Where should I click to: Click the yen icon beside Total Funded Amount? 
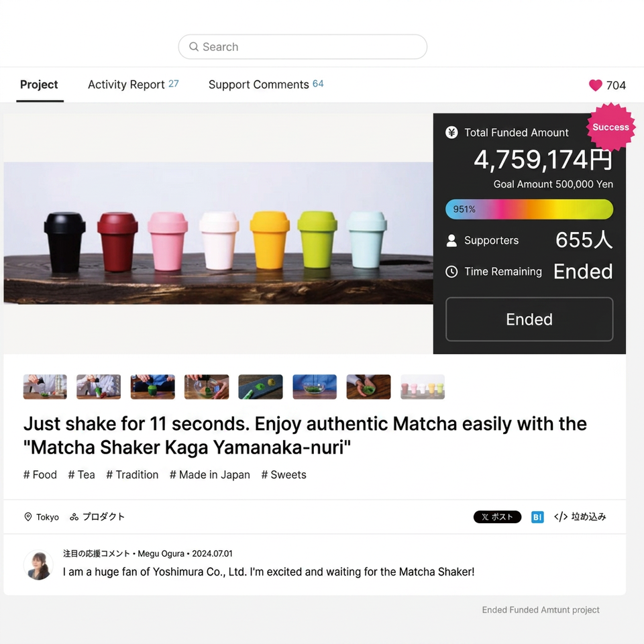tap(451, 133)
